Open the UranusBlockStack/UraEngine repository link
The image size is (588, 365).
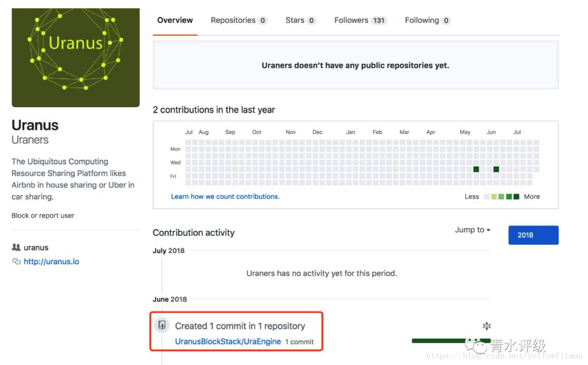tap(228, 341)
